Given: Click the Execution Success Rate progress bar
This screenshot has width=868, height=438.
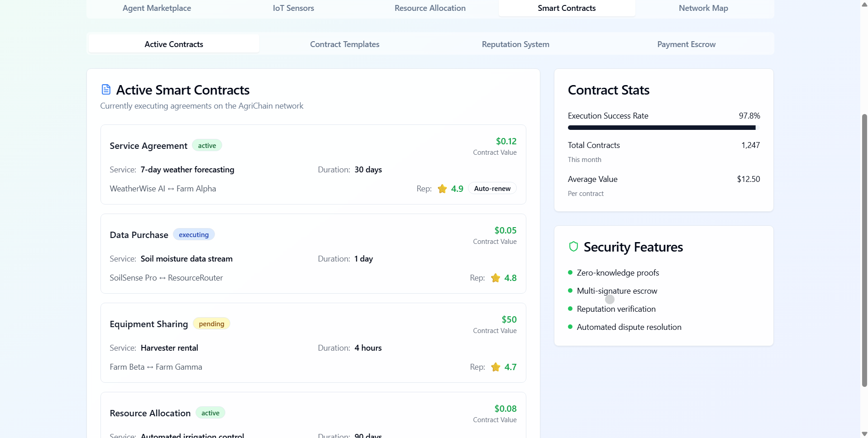Looking at the screenshot, I should point(663,128).
